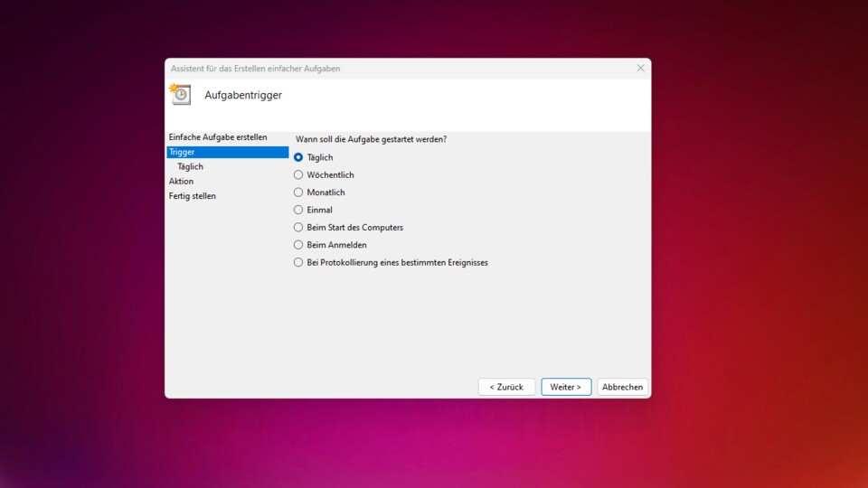Image resolution: width=868 pixels, height=488 pixels.
Task: Click the Wann soll die Aufgabe gestartet werden text
Action: tap(371, 139)
